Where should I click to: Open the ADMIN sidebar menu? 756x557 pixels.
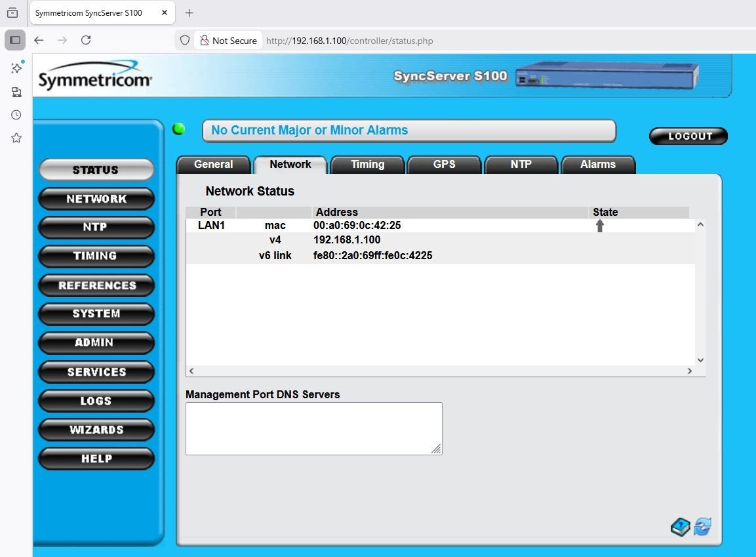(96, 342)
